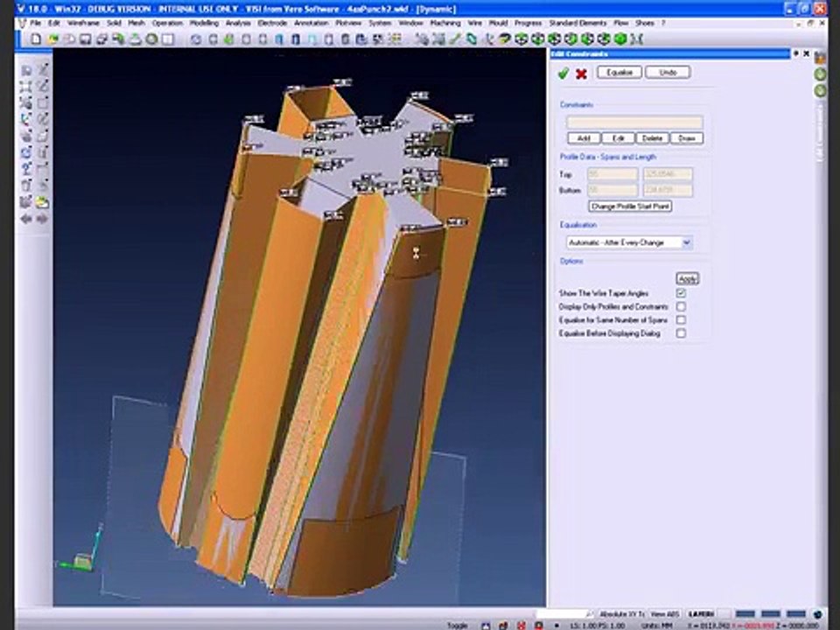840x630 pixels.
Task: Click the second blue layer swatch in status bar
Action: tap(770, 614)
